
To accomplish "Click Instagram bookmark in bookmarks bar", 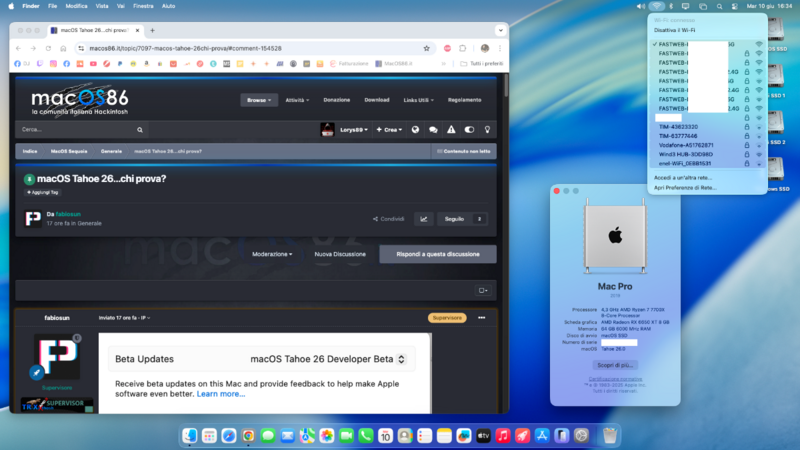I will [x=53, y=64].
